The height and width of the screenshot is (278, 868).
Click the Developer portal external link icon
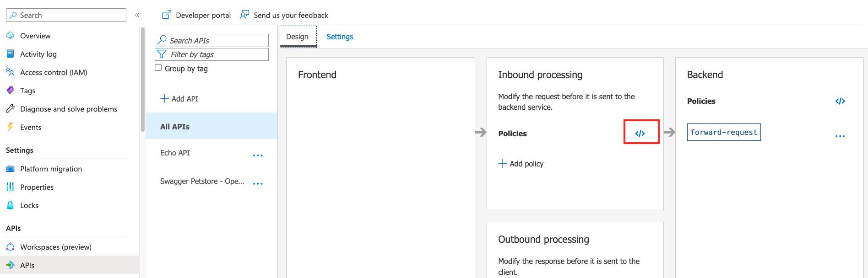[167, 15]
